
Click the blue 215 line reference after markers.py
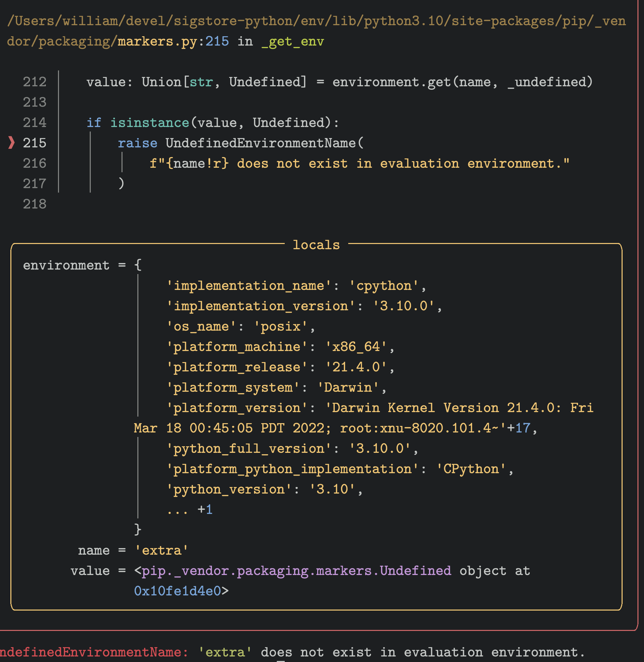[x=217, y=41]
